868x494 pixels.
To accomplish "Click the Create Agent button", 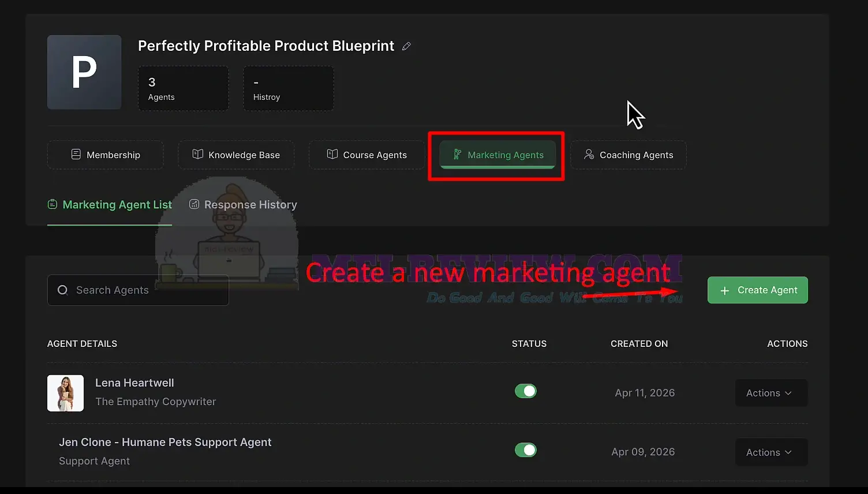I will [758, 290].
